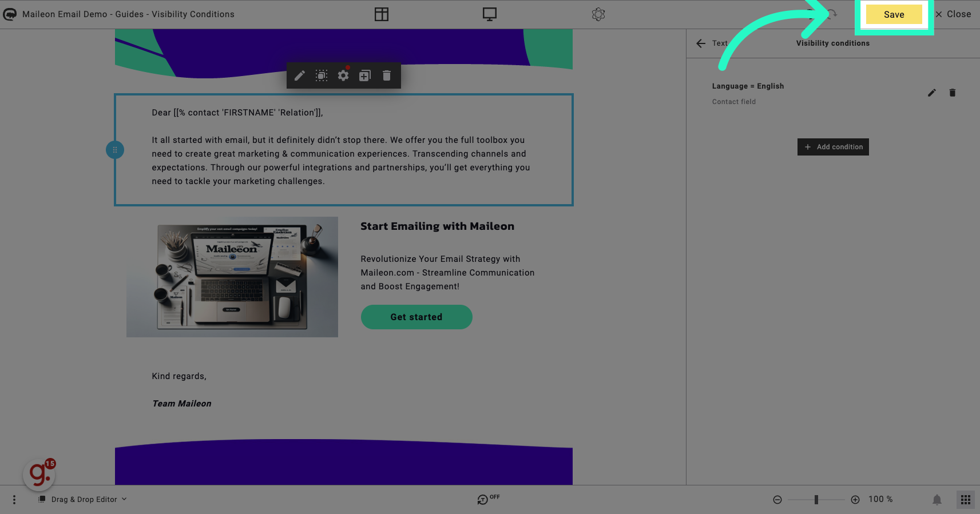Select the Kind regards text

(x=179, y=376)
